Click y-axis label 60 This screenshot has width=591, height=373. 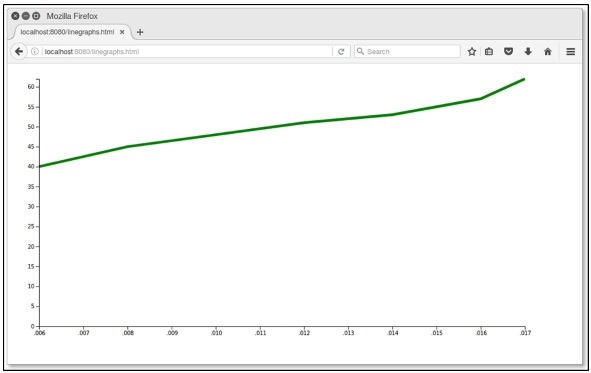(31, 87)
